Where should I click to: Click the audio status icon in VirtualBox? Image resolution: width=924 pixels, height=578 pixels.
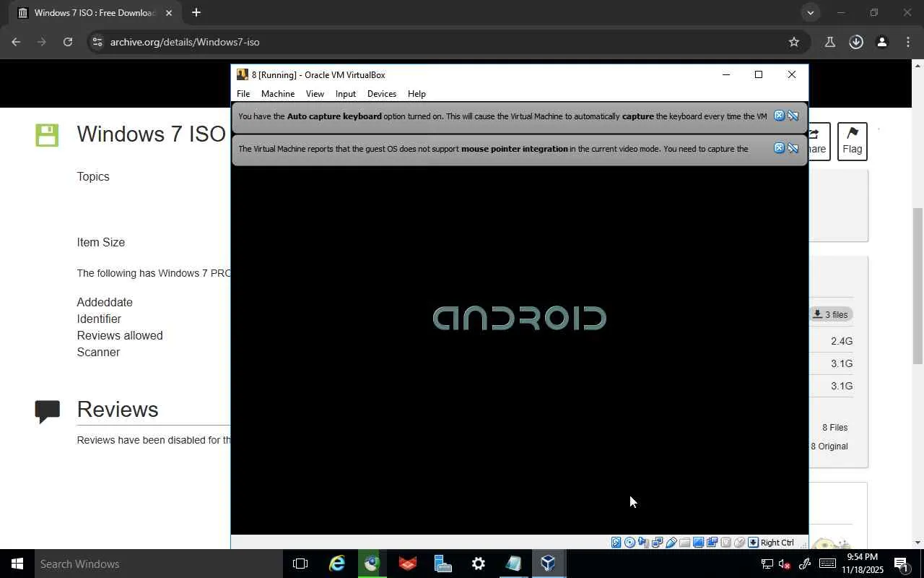[x=644, y=543]
